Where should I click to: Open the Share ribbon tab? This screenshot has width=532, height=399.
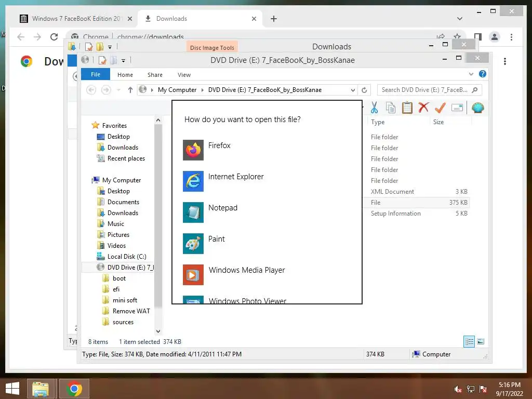pos(155,75)
